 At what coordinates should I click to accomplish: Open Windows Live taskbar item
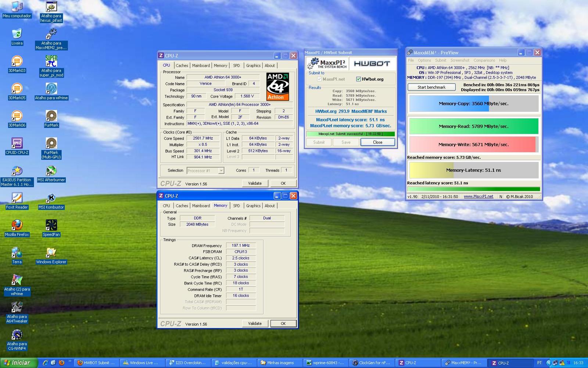tap(142, 363)
